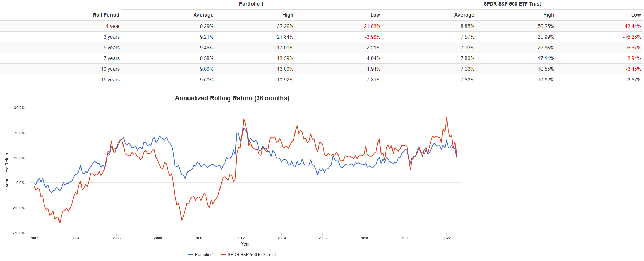Click the 10 years roll period row label
The image size is (644, 261).
[110, 69]
